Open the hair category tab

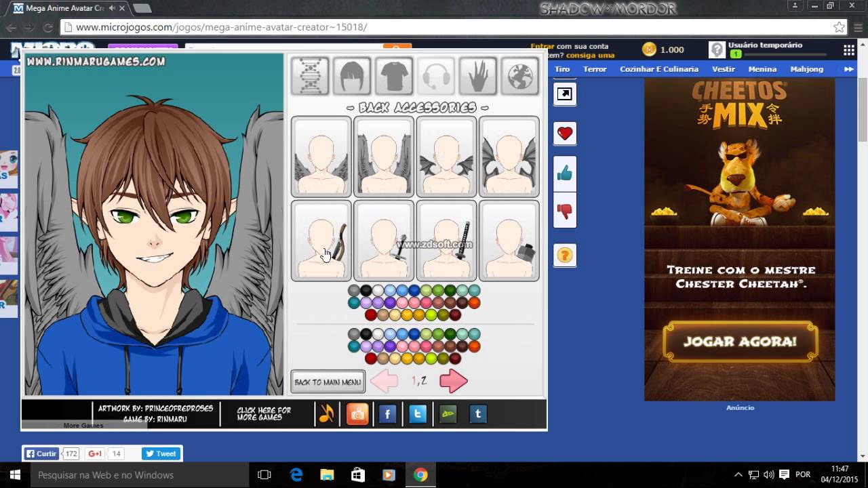[352, 76]
